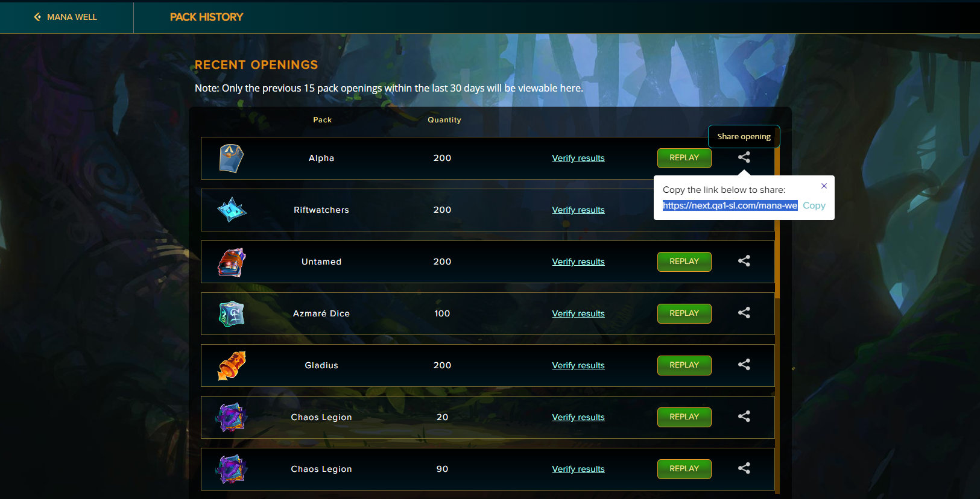Screen dimensions: 980x499
Task: Replay the Gladius pack opening
Action: (684, 365)
